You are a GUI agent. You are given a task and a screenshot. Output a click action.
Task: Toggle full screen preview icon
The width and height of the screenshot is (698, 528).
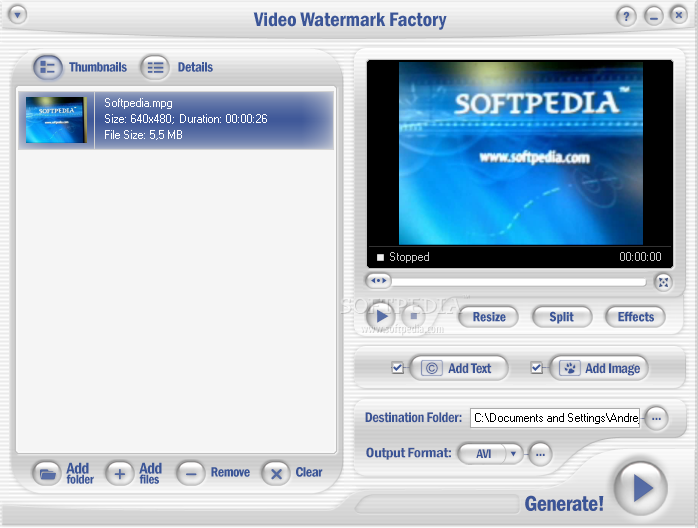click(663, 282)
